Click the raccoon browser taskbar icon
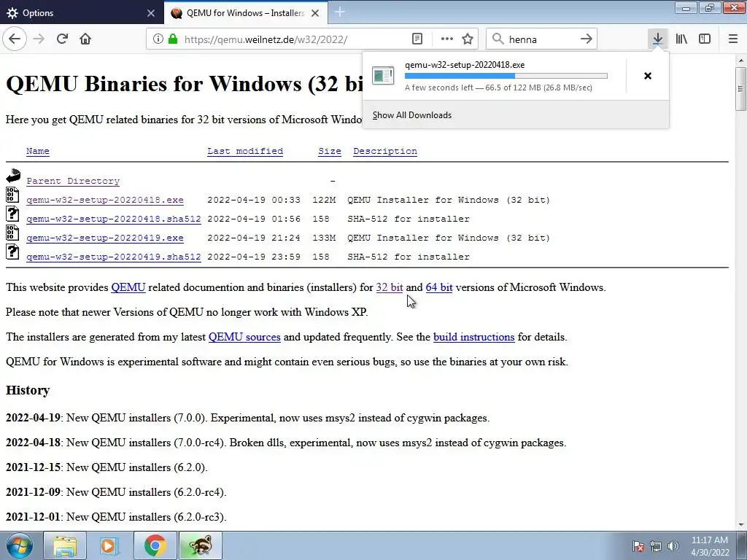The image size is (747, 560). coord(200,545)
